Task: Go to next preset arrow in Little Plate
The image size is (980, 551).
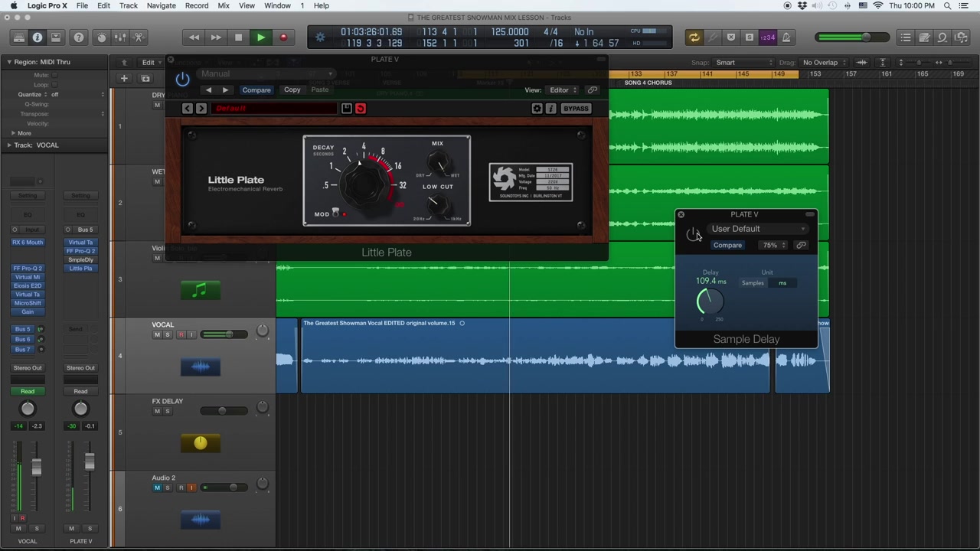Action: click(225, 90)
